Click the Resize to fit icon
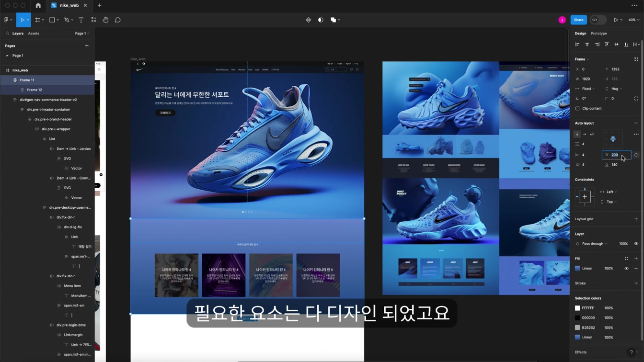This screenshot has width=644, height=362. (x=636, y=59)
